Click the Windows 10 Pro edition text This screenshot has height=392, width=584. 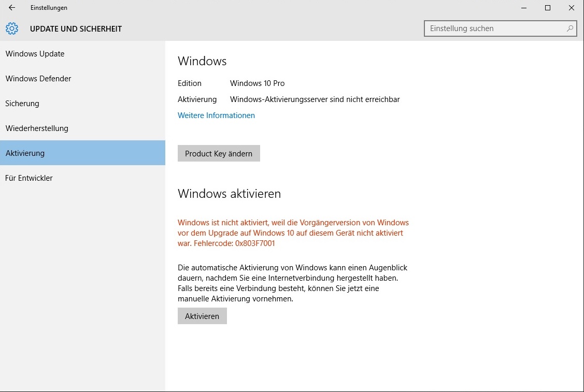click(257, 83)
